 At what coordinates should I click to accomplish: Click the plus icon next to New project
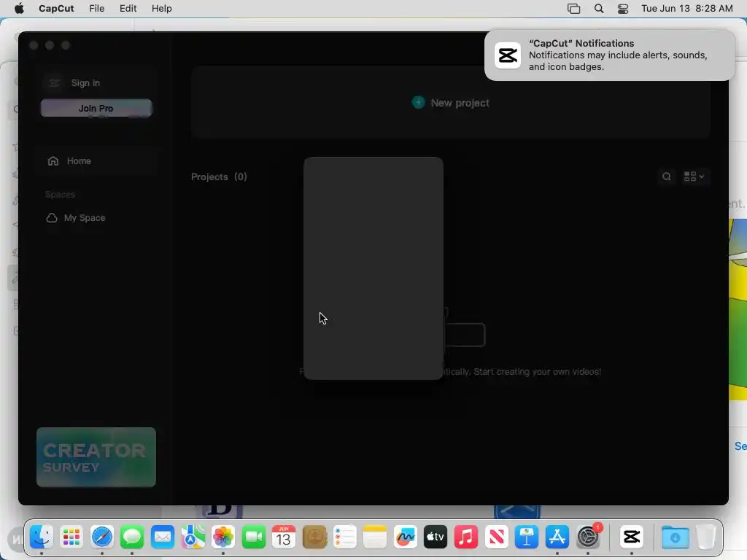(x=418, y=102)
